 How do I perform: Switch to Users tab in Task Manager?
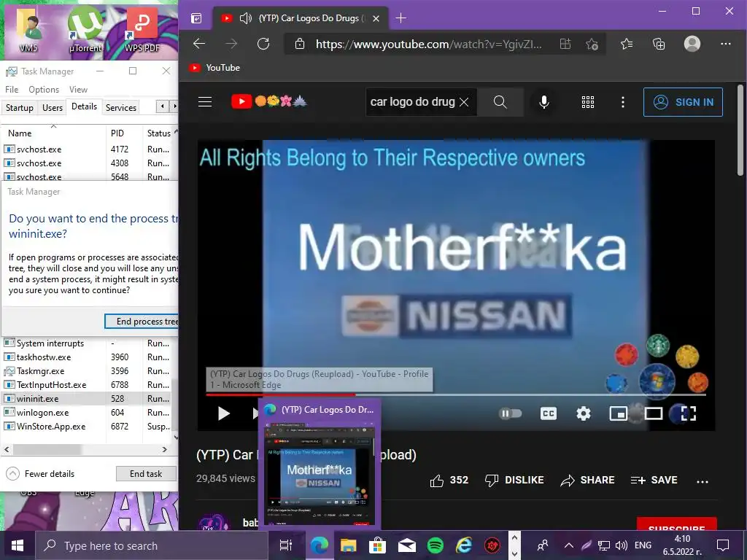53,108
